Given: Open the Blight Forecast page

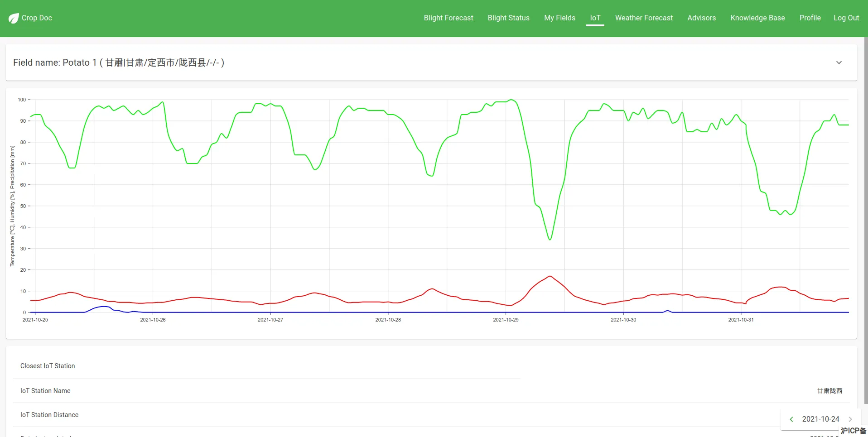Looking at the screenshot, I should pos(448,18).
